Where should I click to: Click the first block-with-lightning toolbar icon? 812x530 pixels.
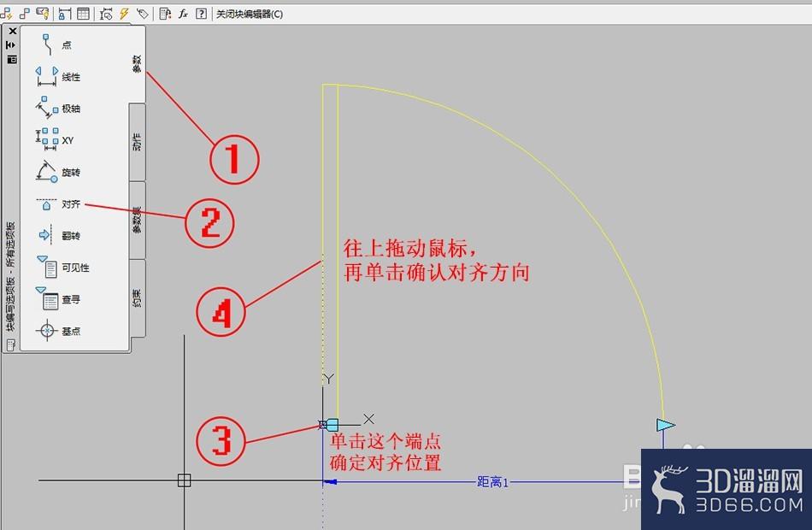[x=7, y=14]
